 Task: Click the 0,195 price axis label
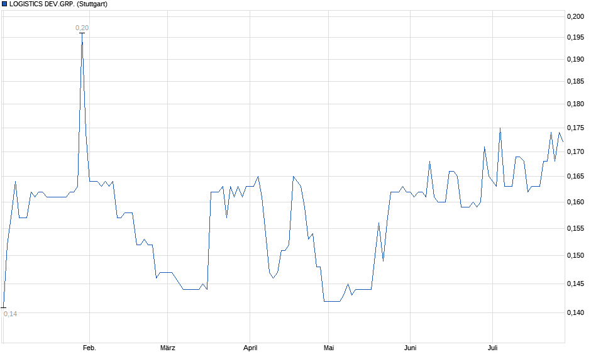tap(575, 37)
